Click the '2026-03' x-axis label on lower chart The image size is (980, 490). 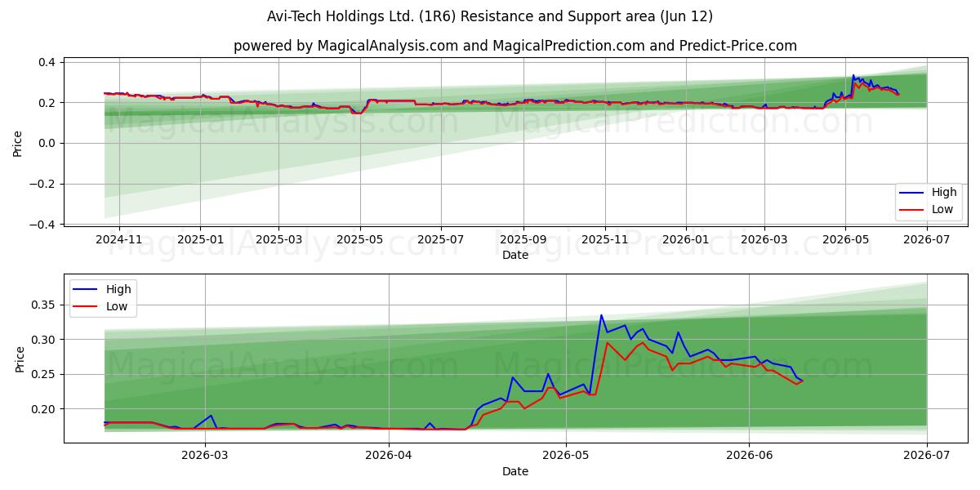[205, 456]
